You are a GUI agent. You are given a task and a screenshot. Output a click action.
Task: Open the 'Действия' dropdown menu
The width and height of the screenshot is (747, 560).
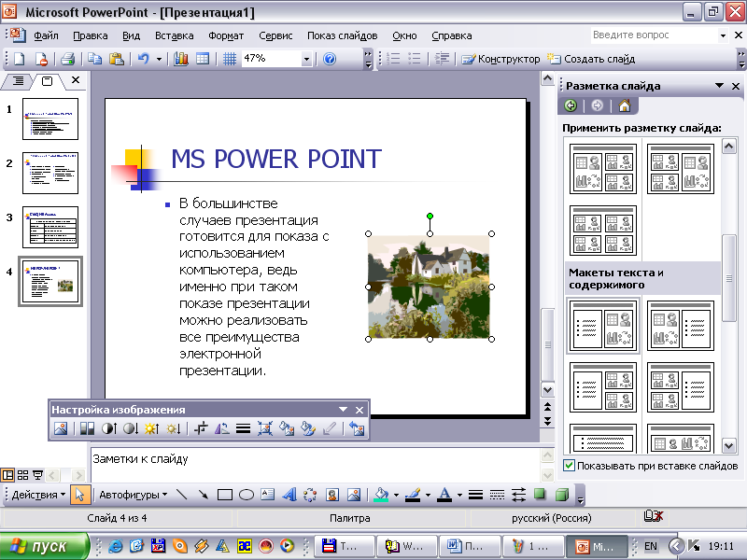38,495
